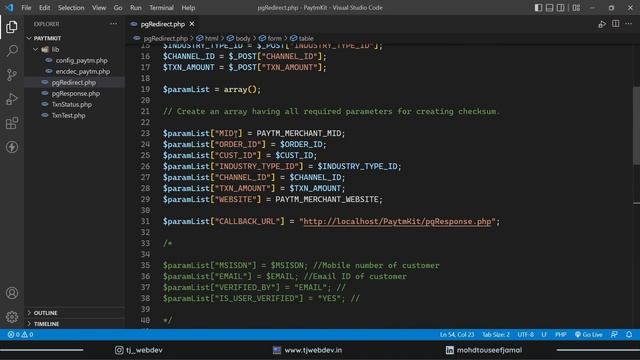
Task: Open the View menu
Action: pos(99,8)
